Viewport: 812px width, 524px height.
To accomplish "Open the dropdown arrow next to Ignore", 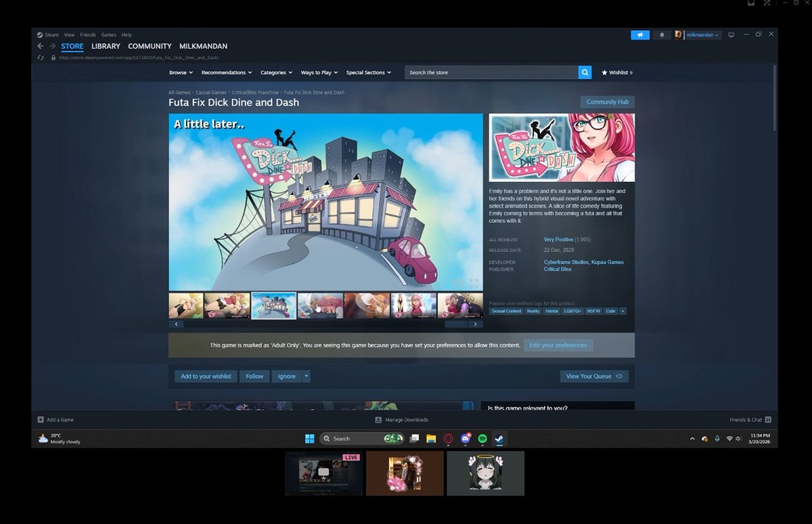I will point(307,376).
